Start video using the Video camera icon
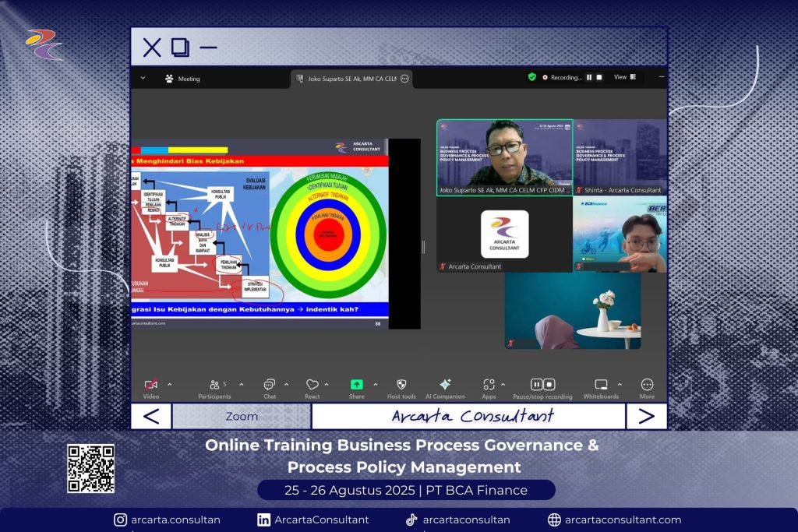Image resolution: width=798 pixels, height=532 pixels. 151,385
